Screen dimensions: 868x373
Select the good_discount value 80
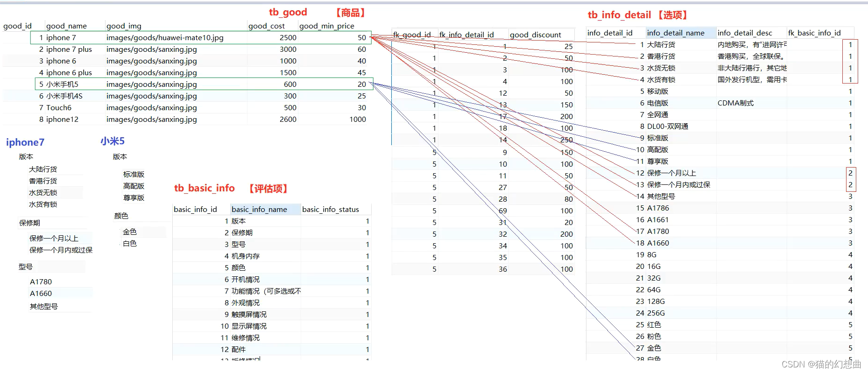click(569, 199)
